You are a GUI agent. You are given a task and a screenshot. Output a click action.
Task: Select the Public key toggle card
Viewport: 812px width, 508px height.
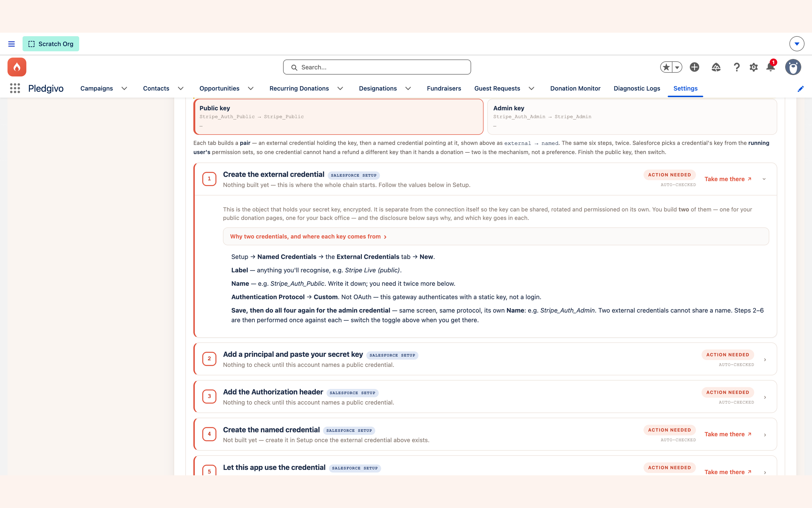pos(339,117)
